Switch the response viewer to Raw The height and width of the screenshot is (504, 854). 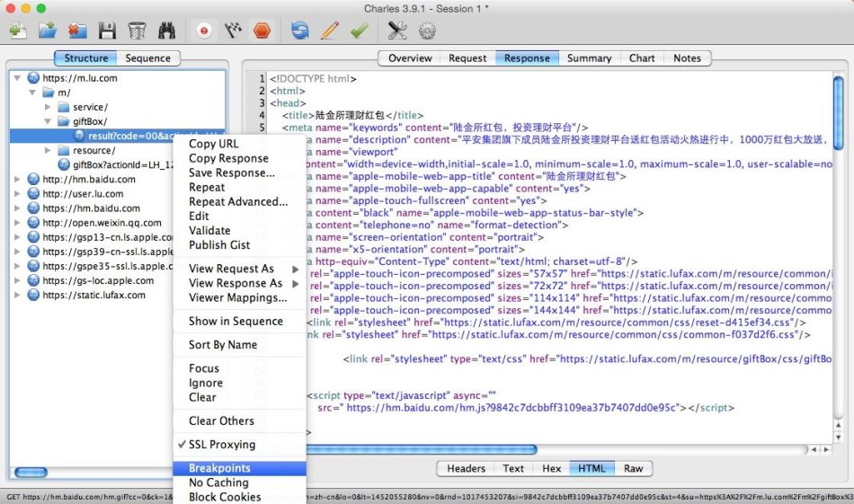(633, 469)
